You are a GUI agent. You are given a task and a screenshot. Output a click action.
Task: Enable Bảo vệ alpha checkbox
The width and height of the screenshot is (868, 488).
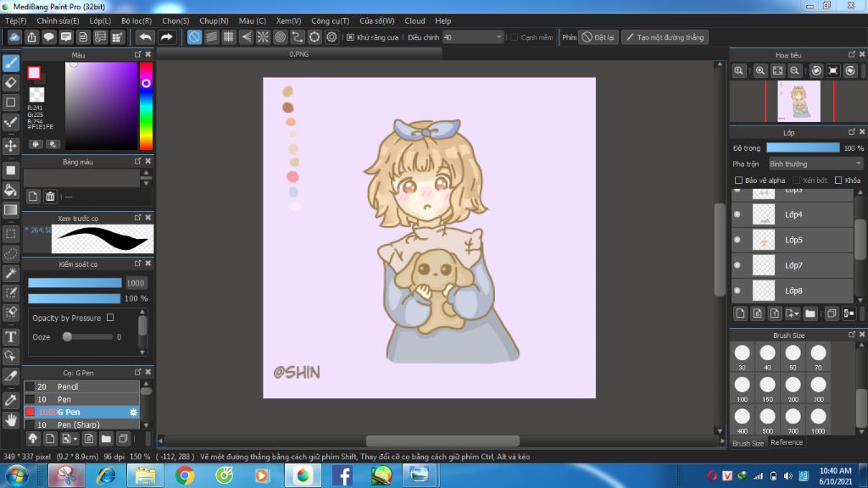coord(738,180)
